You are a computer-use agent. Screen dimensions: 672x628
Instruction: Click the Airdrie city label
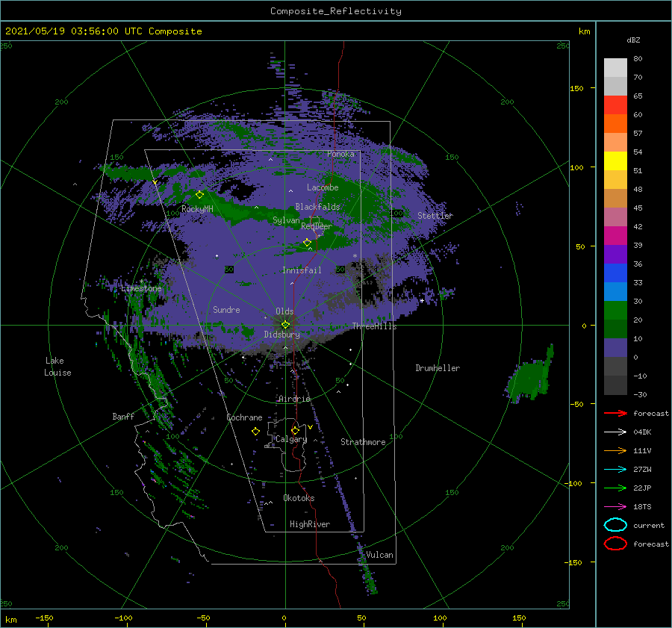coord(294,399)
